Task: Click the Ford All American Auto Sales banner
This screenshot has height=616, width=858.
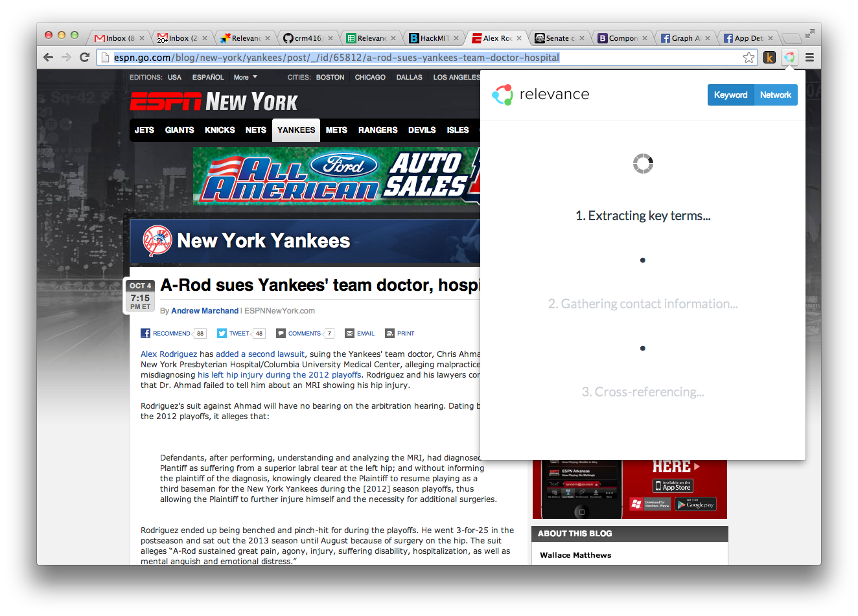Action: [x=336, y=176]
